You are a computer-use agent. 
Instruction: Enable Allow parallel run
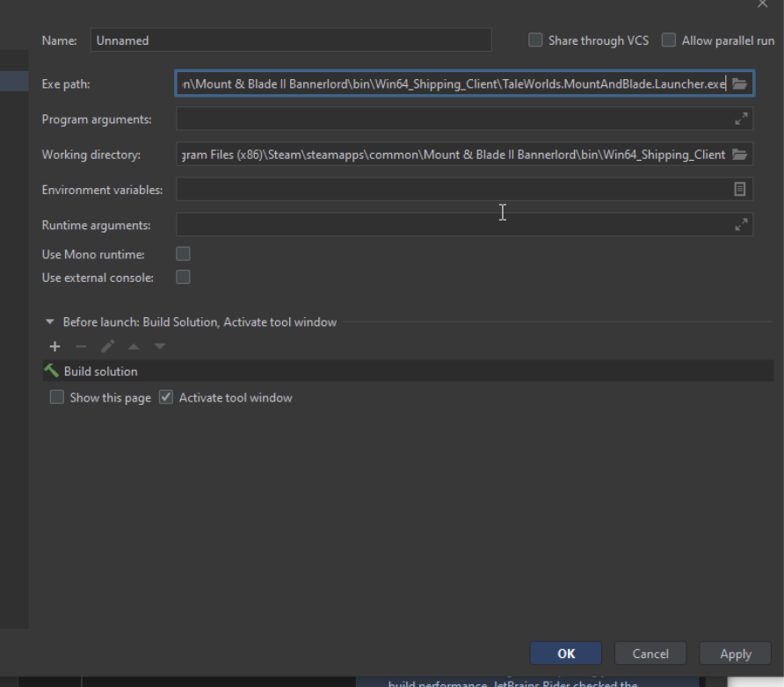coord(669,40)
